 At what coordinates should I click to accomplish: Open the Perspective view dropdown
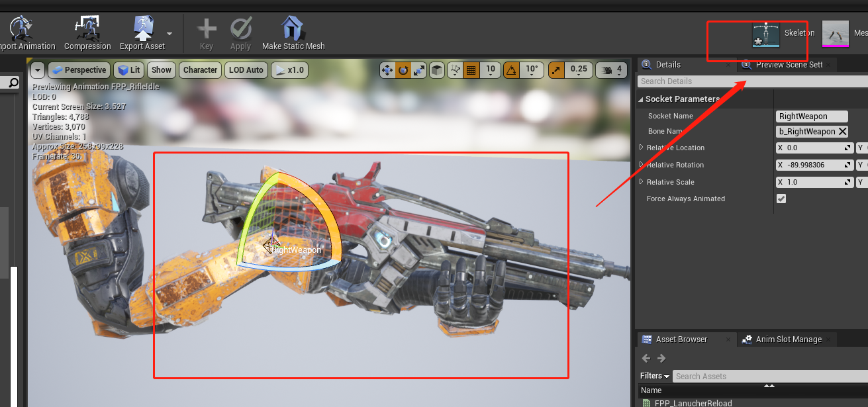click(79, 69)
